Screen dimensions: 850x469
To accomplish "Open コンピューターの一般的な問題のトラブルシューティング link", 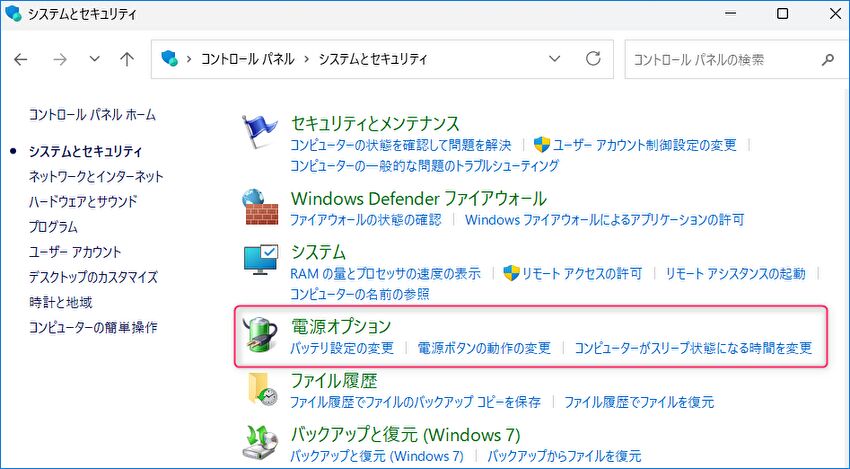I will [424, 165].
